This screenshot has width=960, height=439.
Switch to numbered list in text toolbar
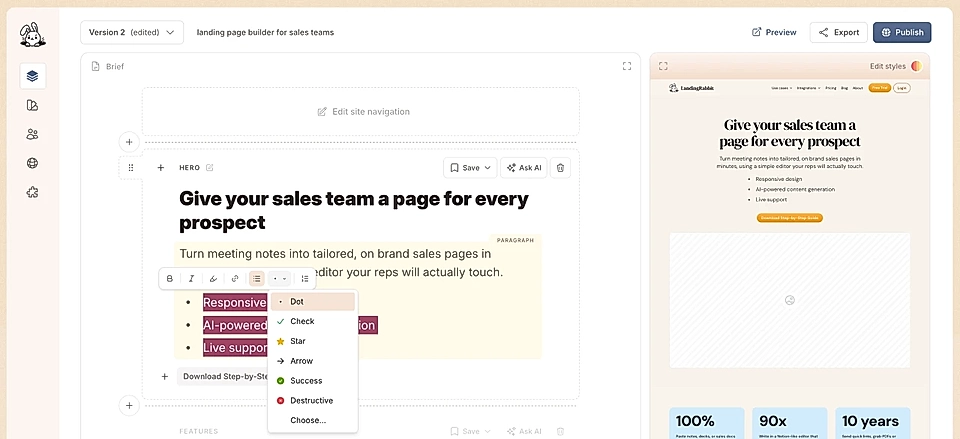305,279
